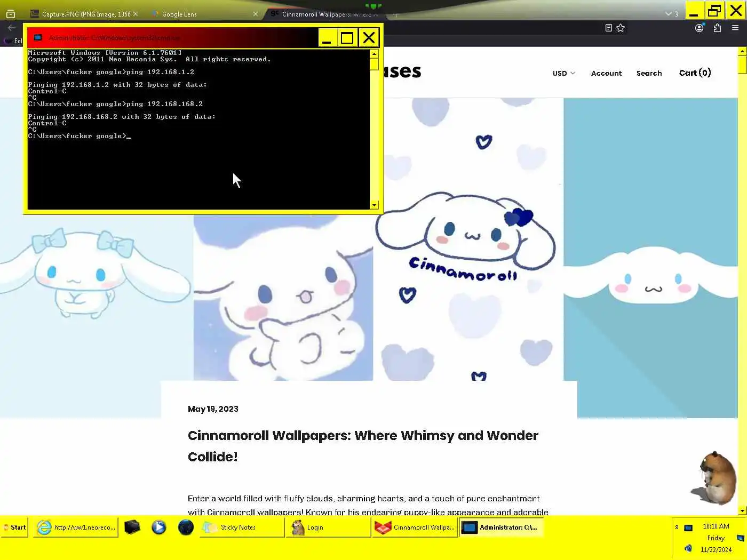
Task: Click the May 19, 2023 date text
Action: (213, 409)
